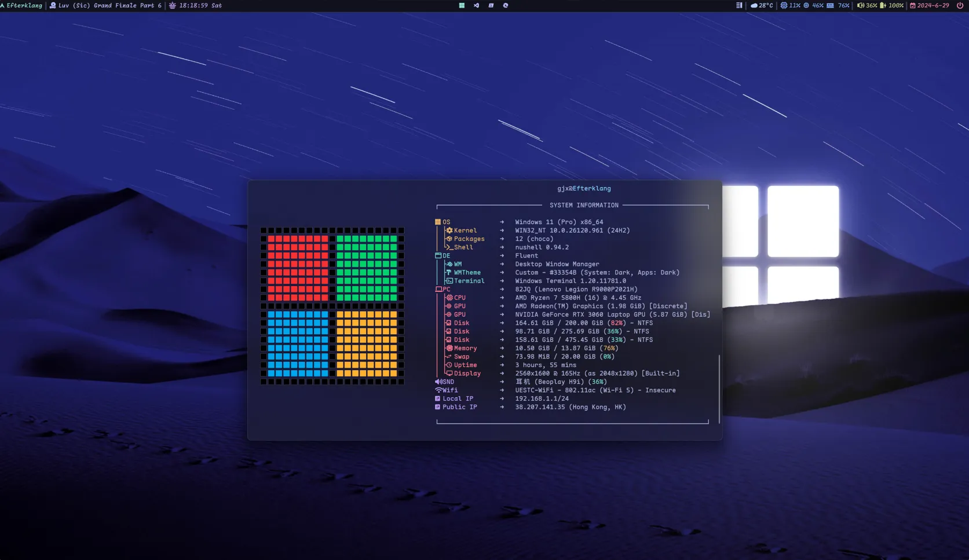Viewport: 969px width, 560px height.
Task: Open the Luv (Sic) Grand Finale media widget
Action: point(105,5)
